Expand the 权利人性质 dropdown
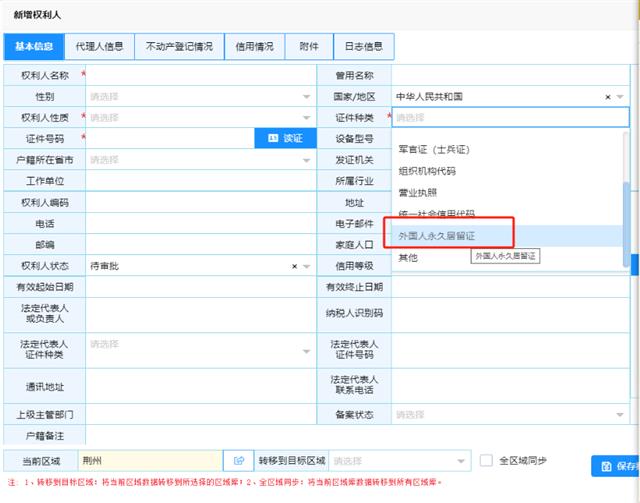The image size is (640, 503). 200,118
